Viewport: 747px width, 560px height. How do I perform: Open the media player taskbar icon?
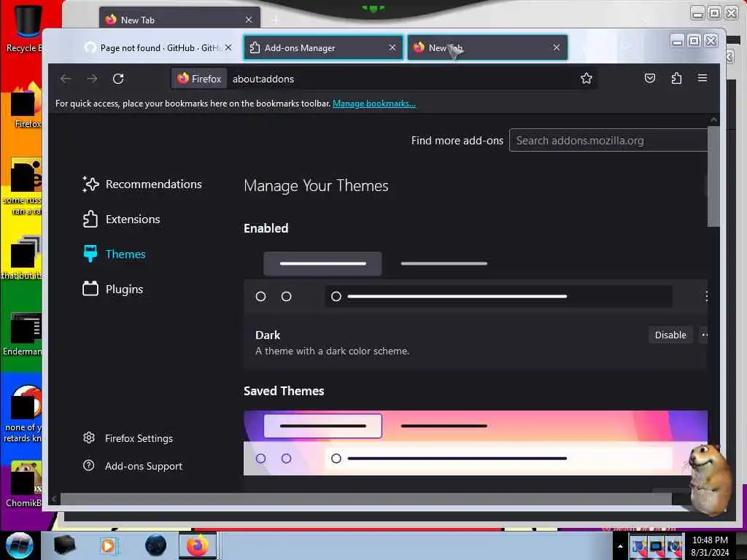pos(108,545)
